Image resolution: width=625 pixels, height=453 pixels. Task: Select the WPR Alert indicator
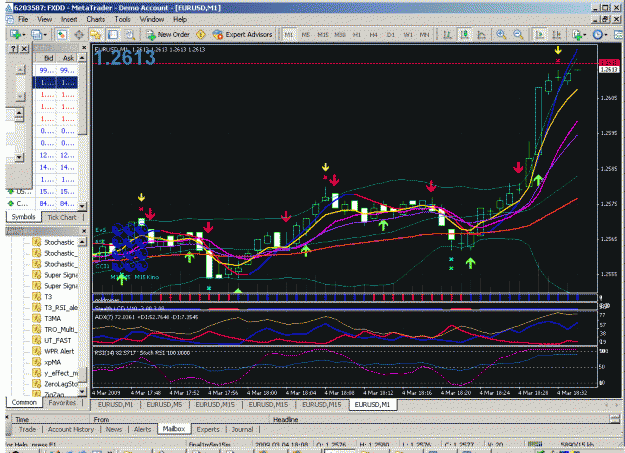[x=59, y=351]
